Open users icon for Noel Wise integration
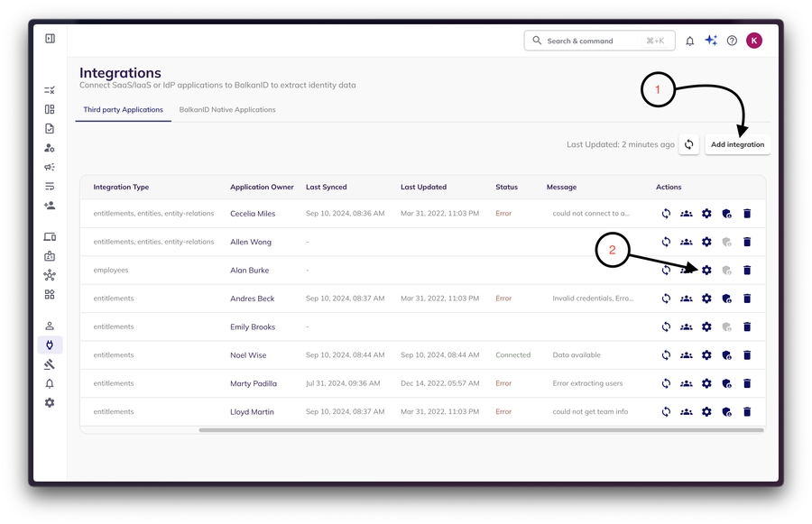812x524 pixels. tap(686, 355)
